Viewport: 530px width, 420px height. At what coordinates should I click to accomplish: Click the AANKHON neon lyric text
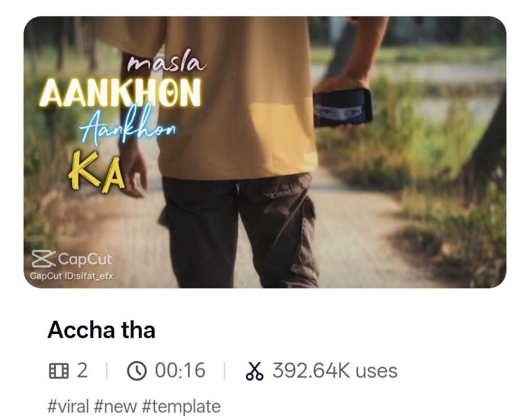(x=121, y=93)
